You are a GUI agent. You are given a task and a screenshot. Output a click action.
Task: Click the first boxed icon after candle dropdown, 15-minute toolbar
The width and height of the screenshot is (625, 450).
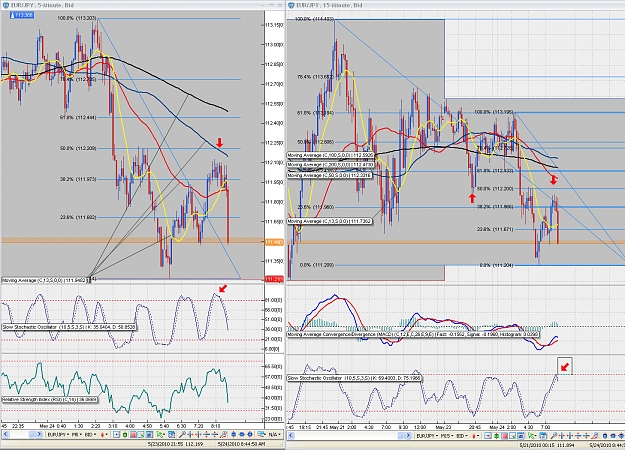point(487,436)
